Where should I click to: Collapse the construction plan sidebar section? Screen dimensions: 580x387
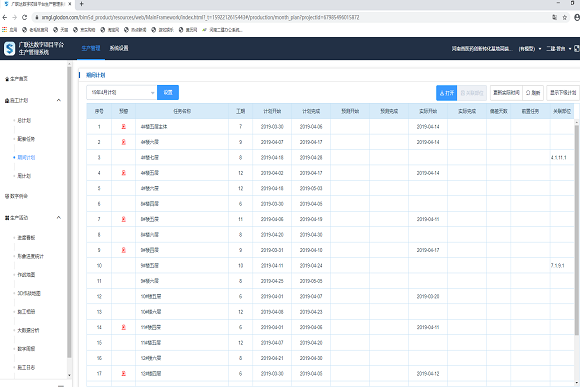pyautogui.click(x=58, y=100)
